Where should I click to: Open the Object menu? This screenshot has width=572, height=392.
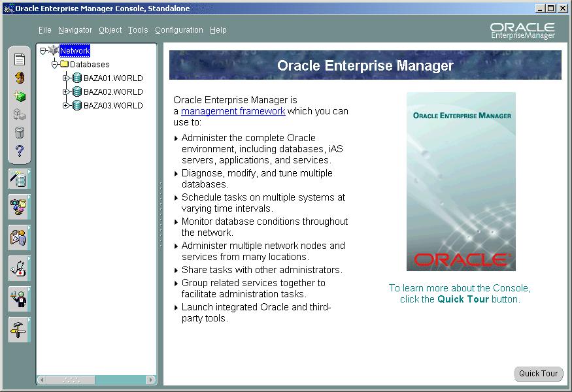[x=110, y=30]
